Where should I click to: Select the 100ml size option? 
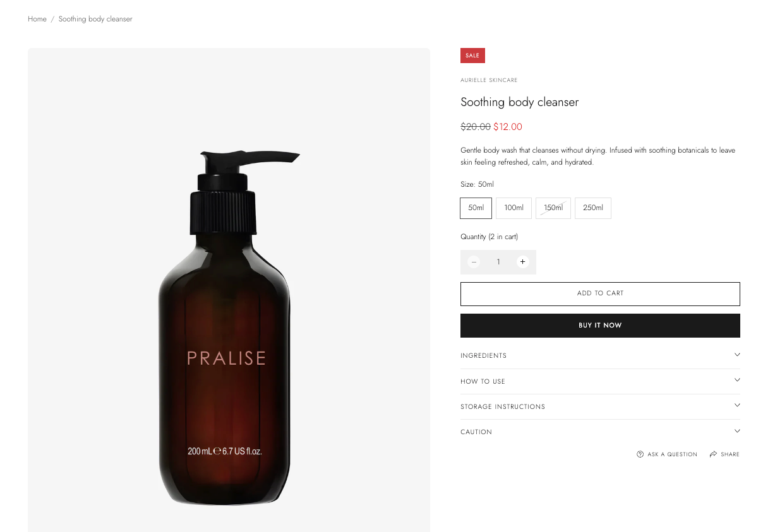point(514,208)
